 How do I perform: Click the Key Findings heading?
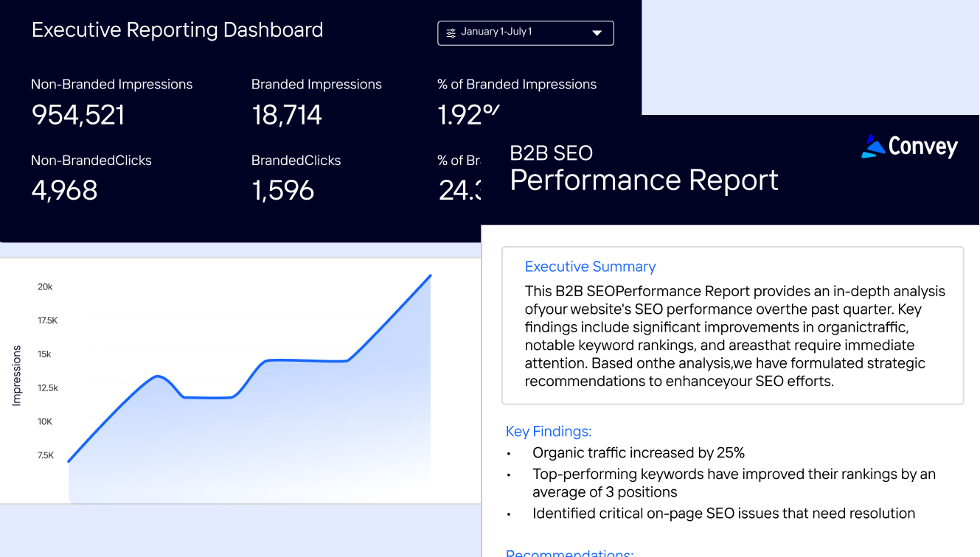[x=549, y=431]
